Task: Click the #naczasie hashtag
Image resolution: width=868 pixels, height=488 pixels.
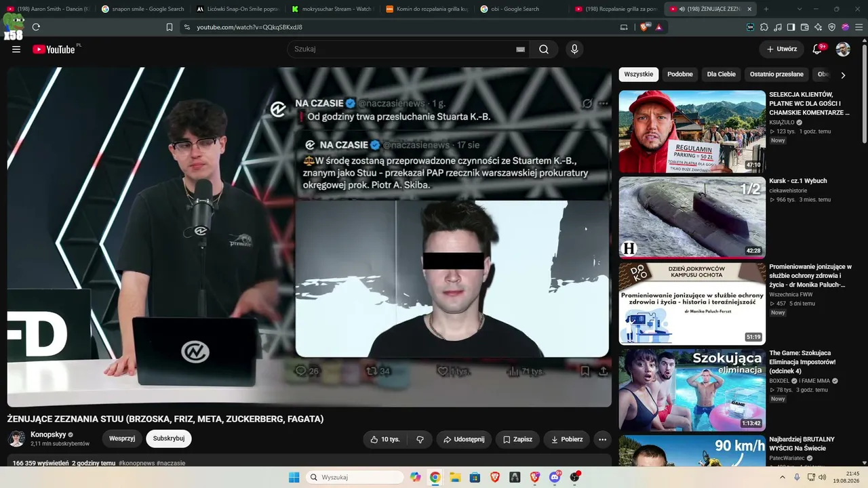Action: click(x=171, y=463)
